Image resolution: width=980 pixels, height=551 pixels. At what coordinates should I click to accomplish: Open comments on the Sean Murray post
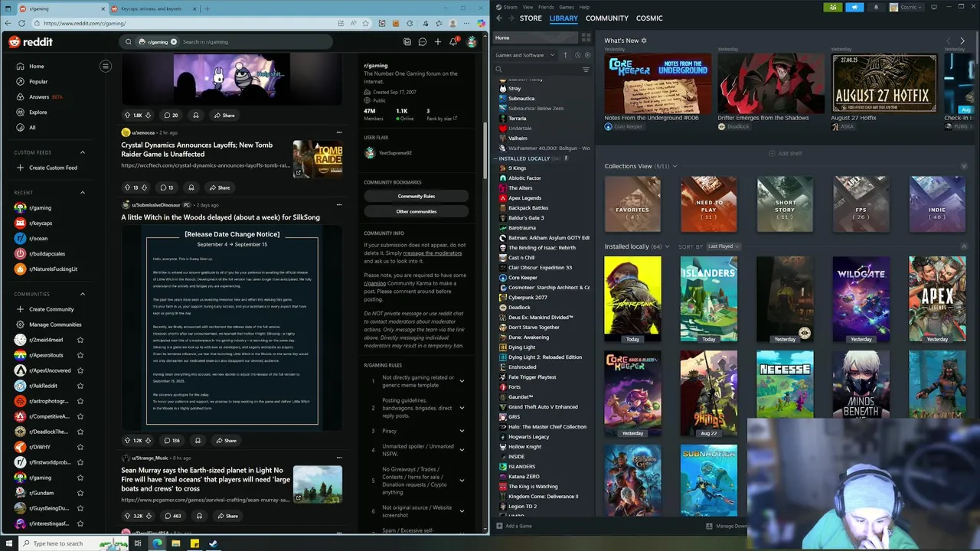[172, 516]
